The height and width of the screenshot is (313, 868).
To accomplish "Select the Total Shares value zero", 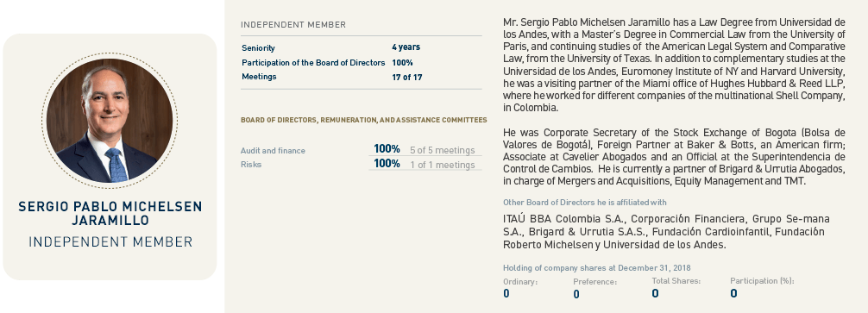I will pyautogui.click(x=656, y=294).
